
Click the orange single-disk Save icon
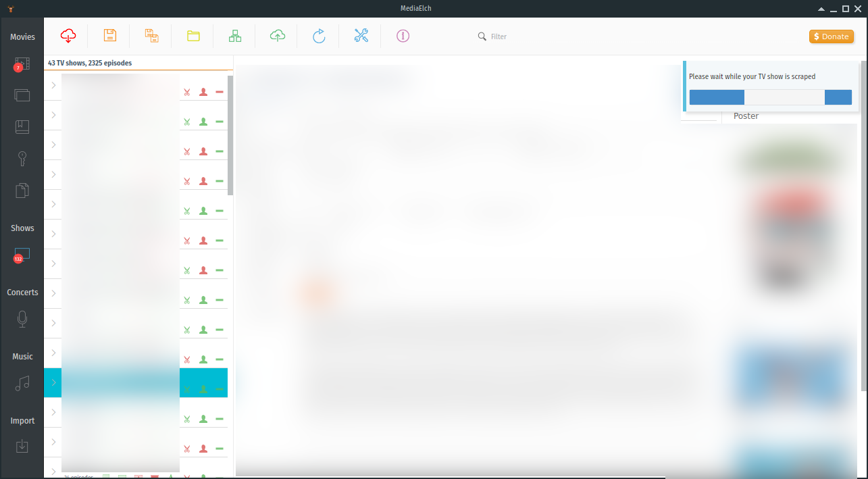click(110, 36)
